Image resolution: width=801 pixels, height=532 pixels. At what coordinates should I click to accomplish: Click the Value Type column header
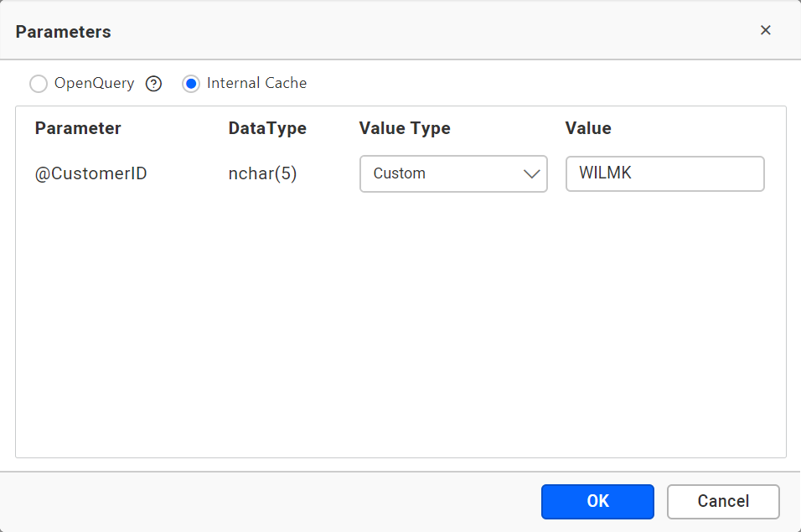405,128
